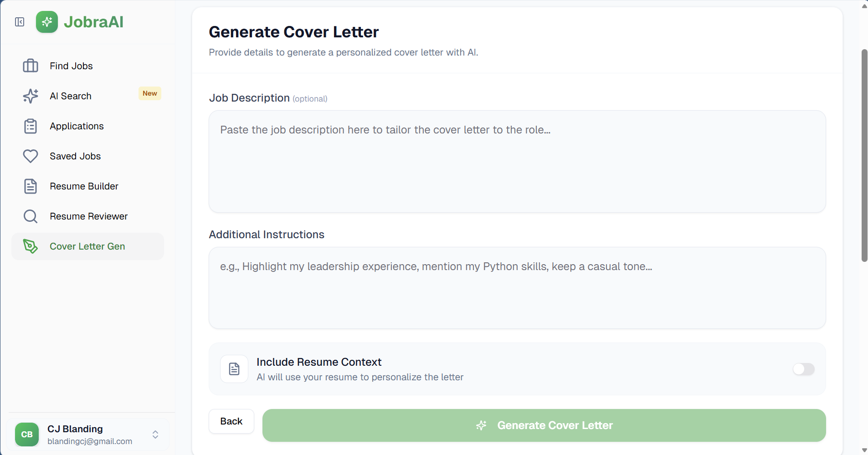This screenshot has width=868, height=455.
Task: Enable the Include Resume Context toggle
Action: [803, 369]
